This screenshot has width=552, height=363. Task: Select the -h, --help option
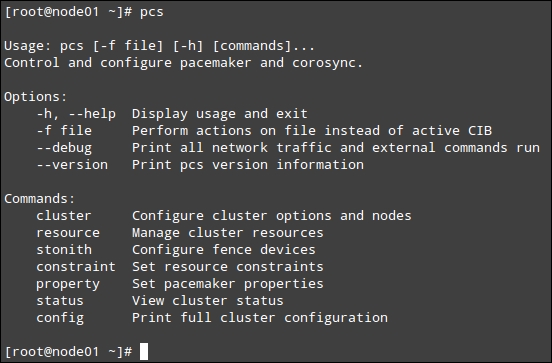76,114
